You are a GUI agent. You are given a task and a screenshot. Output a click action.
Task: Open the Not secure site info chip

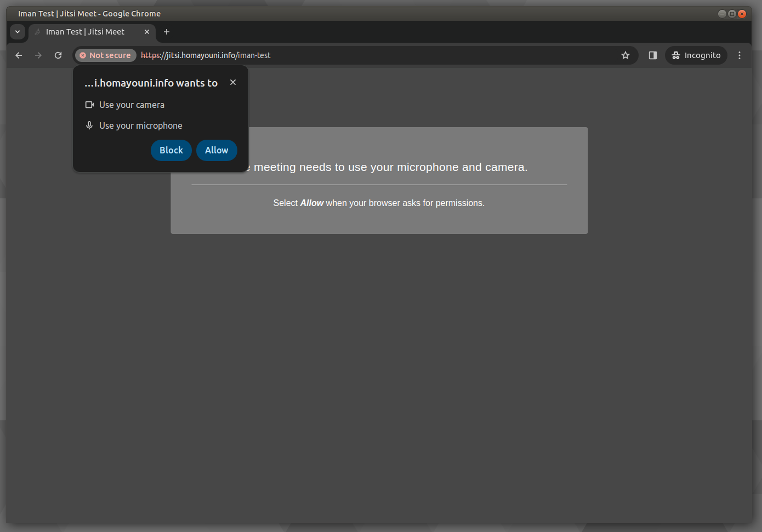[106, 55]
